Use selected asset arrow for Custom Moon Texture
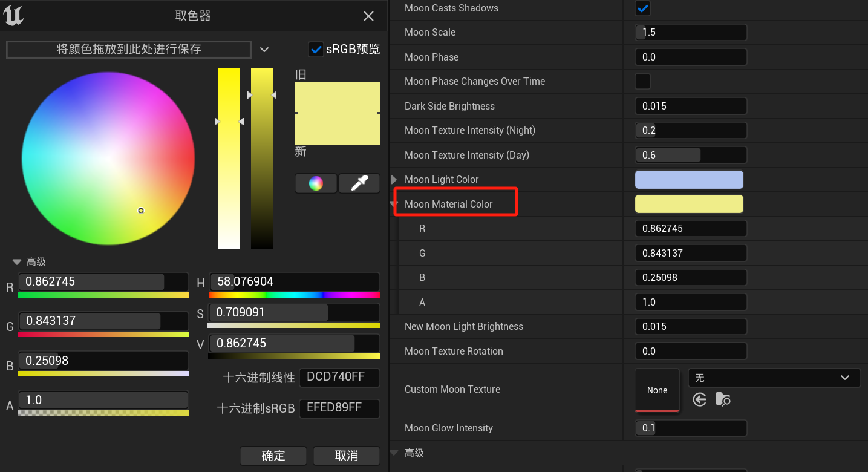 [700, 399]
